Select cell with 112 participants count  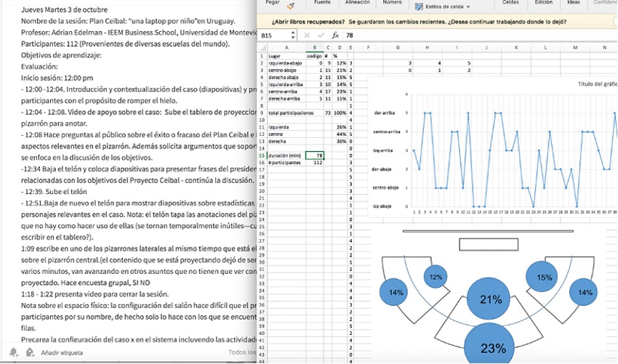315,162
